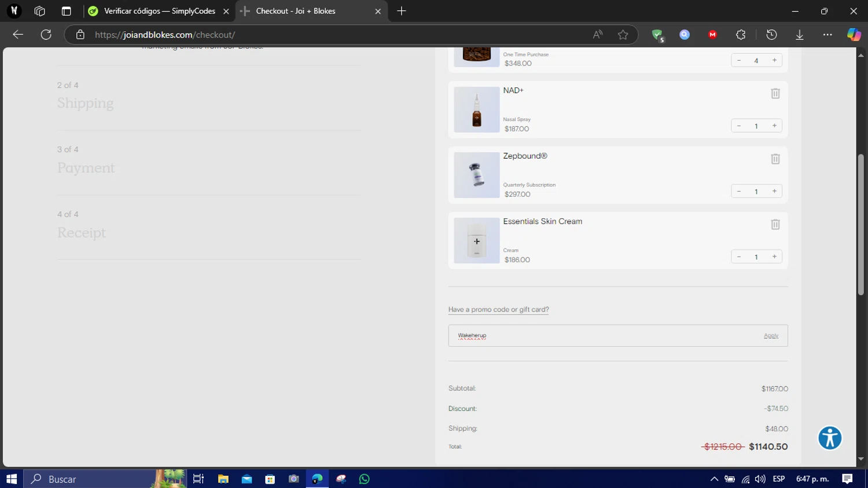Open the green shield extension

[x=657, y=35]
